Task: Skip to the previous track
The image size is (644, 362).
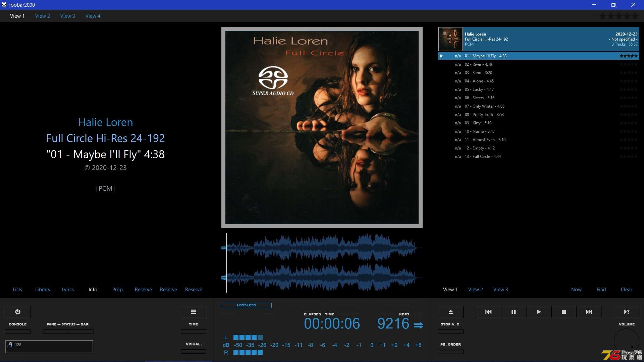Action: pos(488,312)
